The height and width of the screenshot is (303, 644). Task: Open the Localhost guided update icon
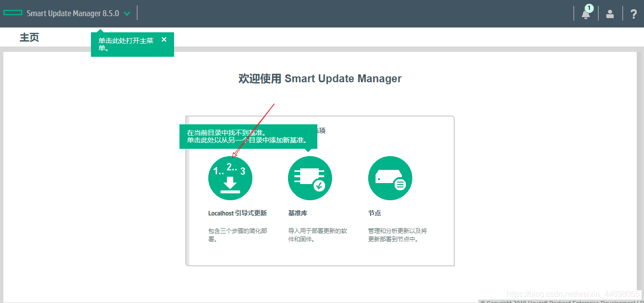click(x=230, y=178)
